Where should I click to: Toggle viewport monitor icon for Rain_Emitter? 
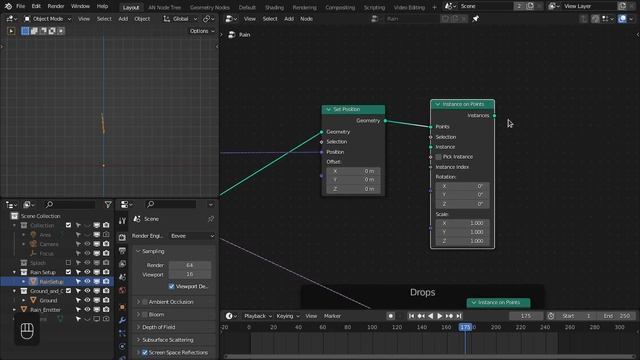point(97,310)
